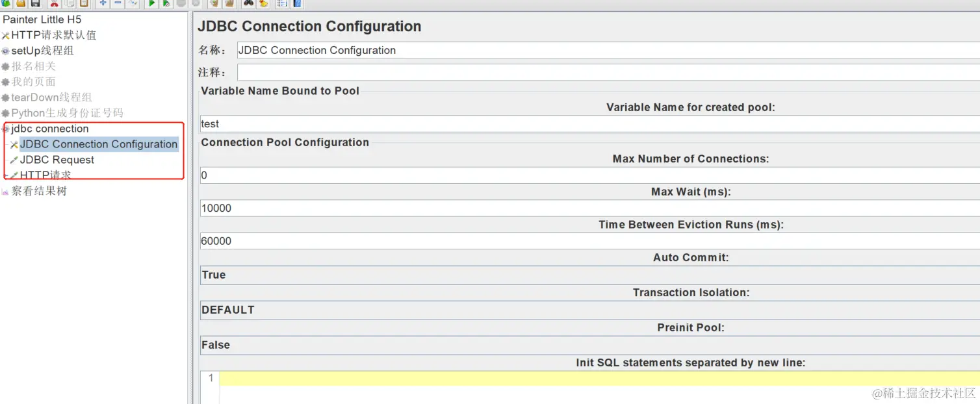Click Start No Pauses toolbar icon
Image resolution: width=980 pixels, height=404 pixels.
pyautogui.click(x=166, y=3)
